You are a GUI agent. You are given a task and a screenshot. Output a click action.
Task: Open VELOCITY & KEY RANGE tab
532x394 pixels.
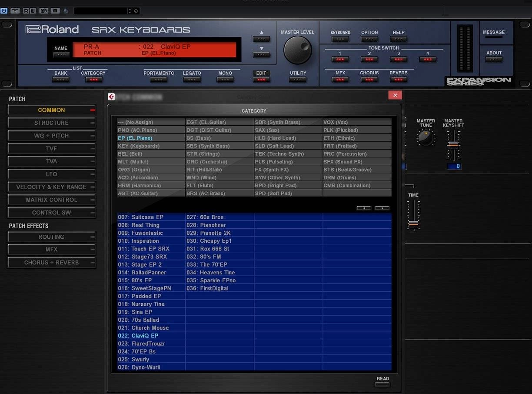52,187
